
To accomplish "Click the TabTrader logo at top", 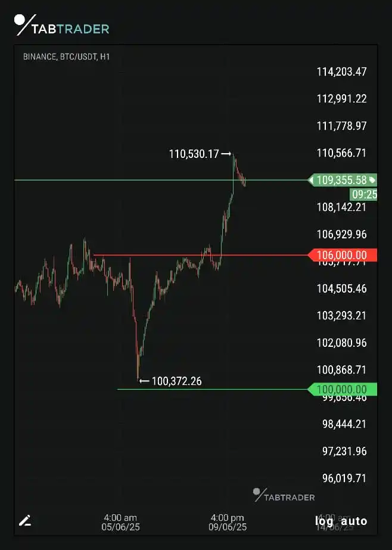I will [62, 25].
